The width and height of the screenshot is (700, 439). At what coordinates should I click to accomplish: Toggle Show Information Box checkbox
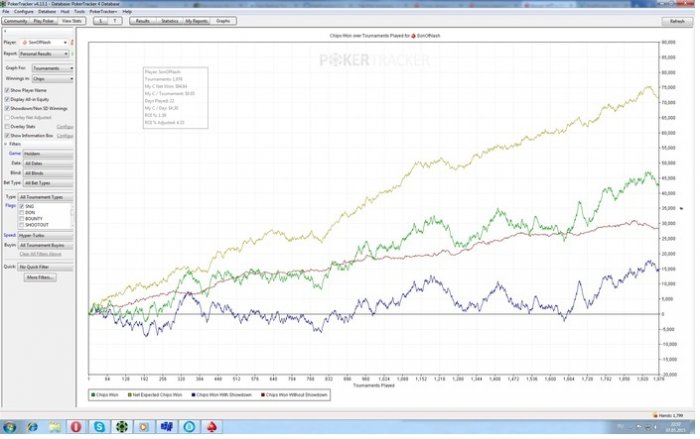pyautogui.click(x=7, y=136)
